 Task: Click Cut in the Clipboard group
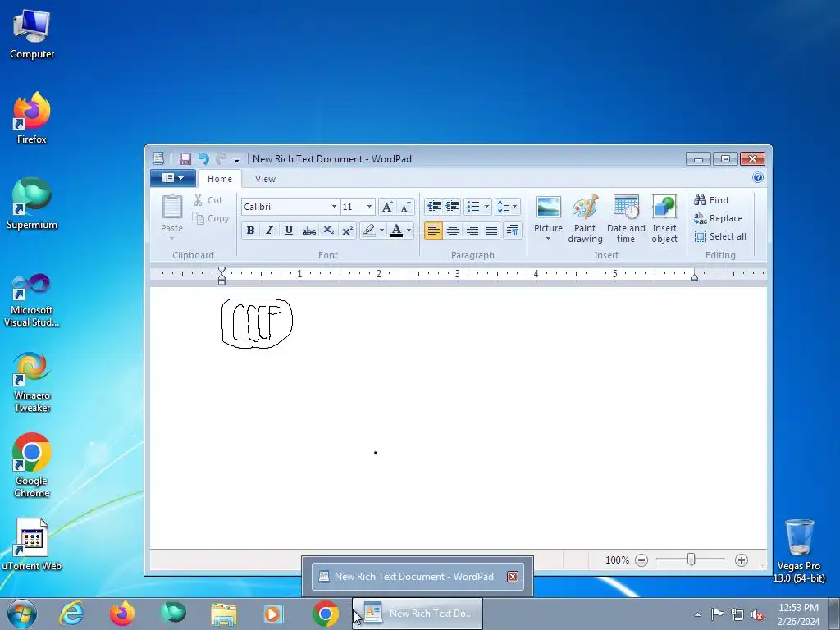coord(208,200)
